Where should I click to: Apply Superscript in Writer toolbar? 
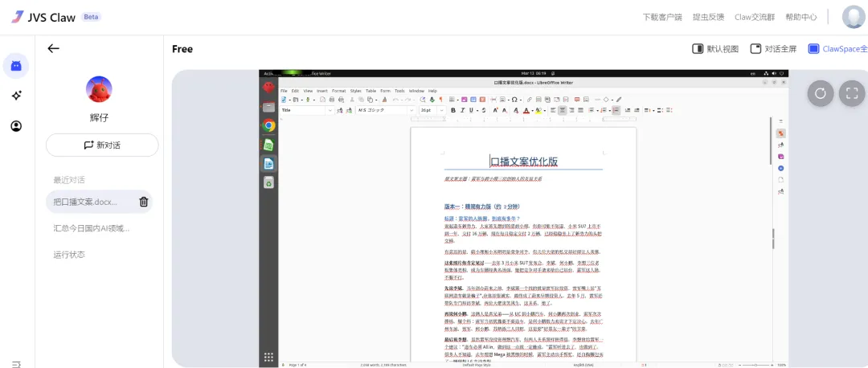(x=495, y=110)
